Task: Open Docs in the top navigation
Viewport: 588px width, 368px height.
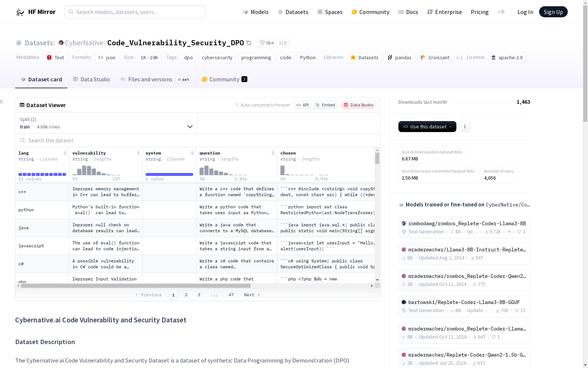Action: point(408,12)
